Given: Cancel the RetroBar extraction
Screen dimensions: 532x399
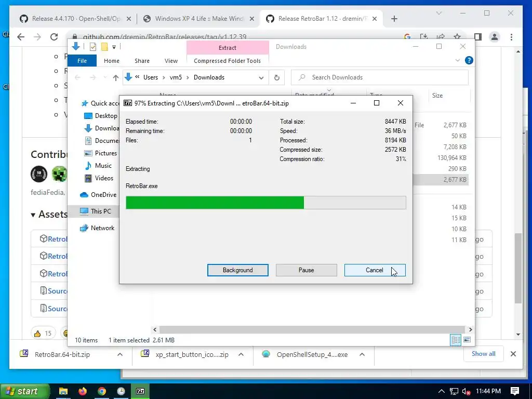Looking at the screenshot, I should click(x=375, y=270).
